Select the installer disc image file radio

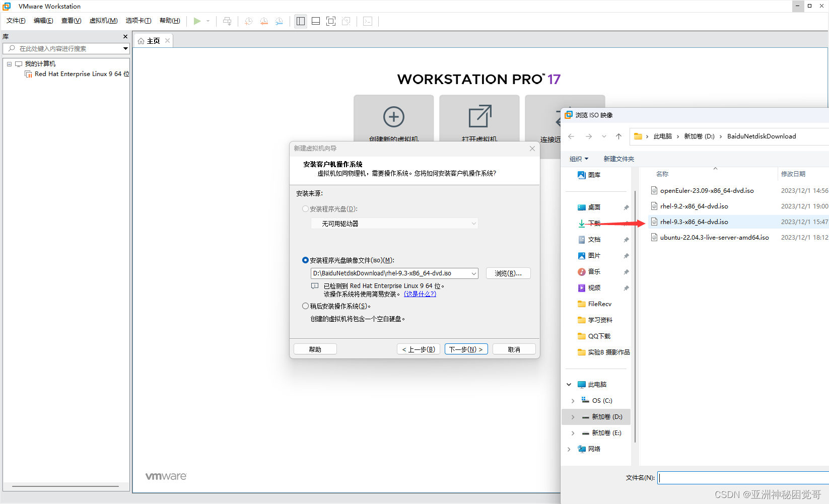coord(305,260)
